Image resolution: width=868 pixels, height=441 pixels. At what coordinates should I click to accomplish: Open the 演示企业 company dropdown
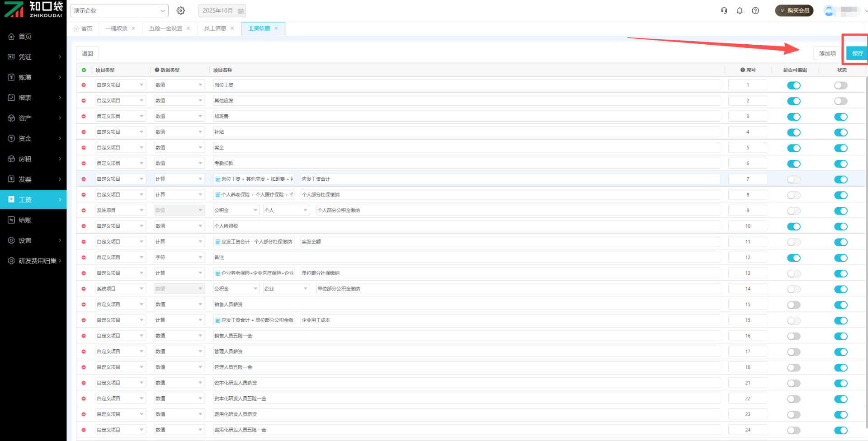(119, 11)
